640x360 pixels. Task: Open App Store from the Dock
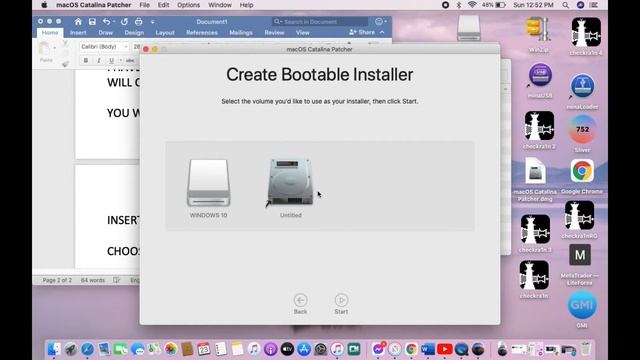point(304,349)
